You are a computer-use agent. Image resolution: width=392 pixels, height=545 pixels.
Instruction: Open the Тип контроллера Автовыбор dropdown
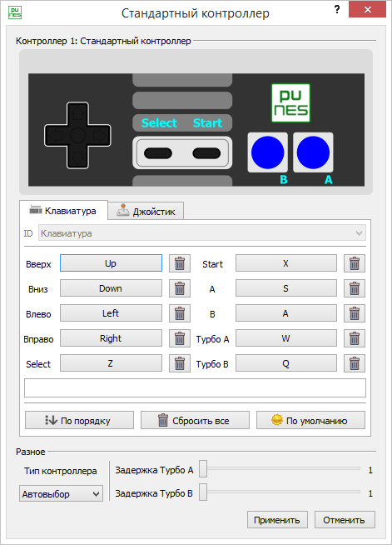click(61, 493)
